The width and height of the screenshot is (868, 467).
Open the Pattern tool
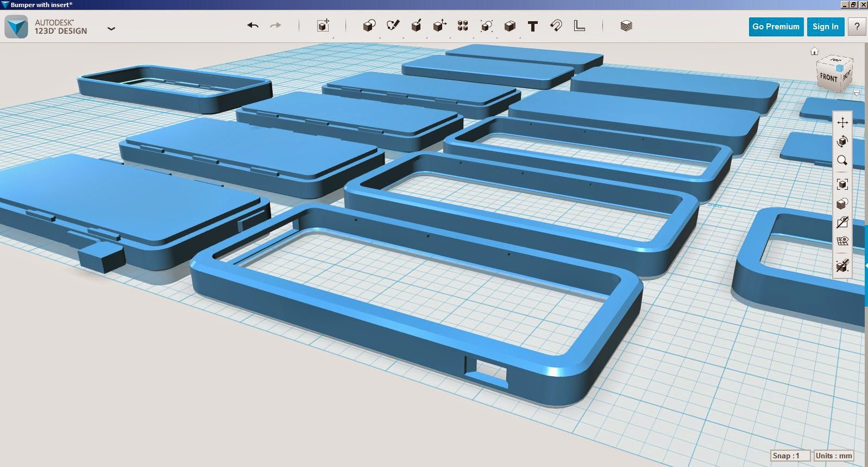[463, 26]
